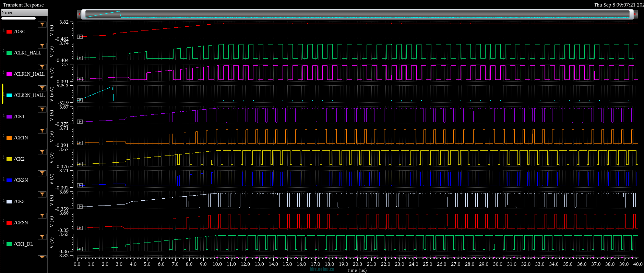Click the red left arrow of overview bar
This screenshot has height=273, width=644.
pyautogui.click(x=79, y=14)
